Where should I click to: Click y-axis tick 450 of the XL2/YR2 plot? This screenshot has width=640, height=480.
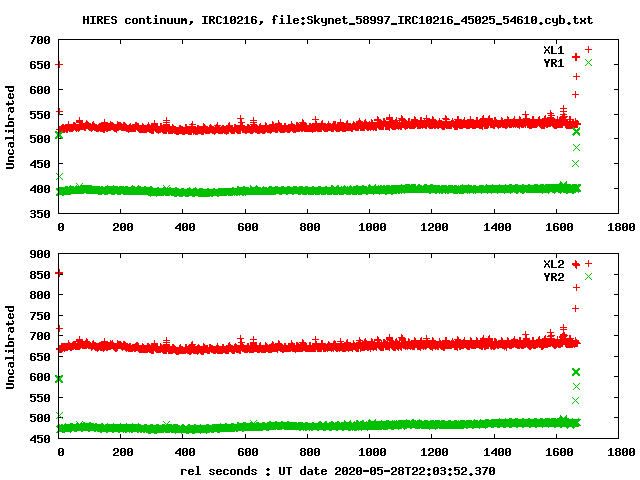[x=40, y=439]
